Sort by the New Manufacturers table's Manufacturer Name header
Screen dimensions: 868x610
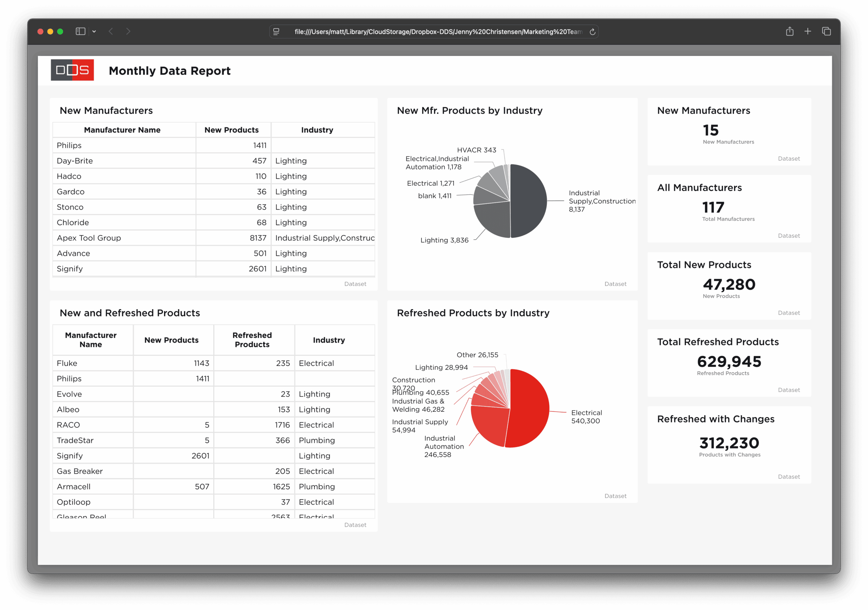click(x=122, y=130)
